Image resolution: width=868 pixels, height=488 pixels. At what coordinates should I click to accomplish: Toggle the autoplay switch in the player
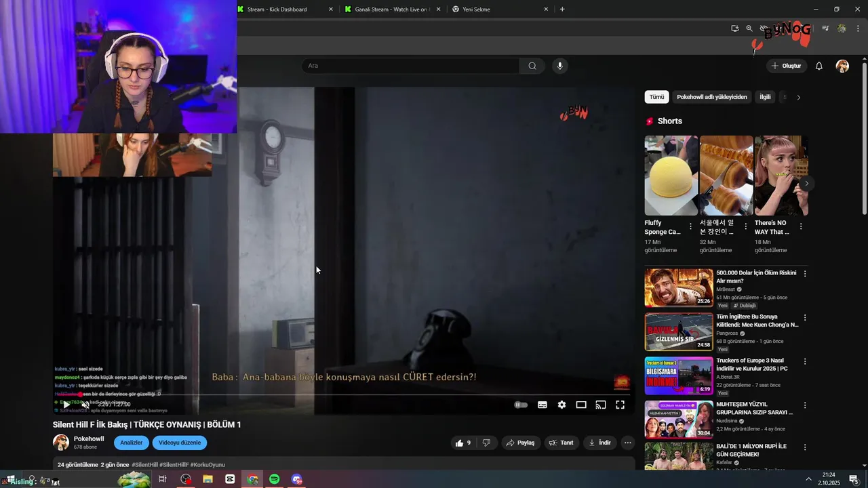click(521, 405)
